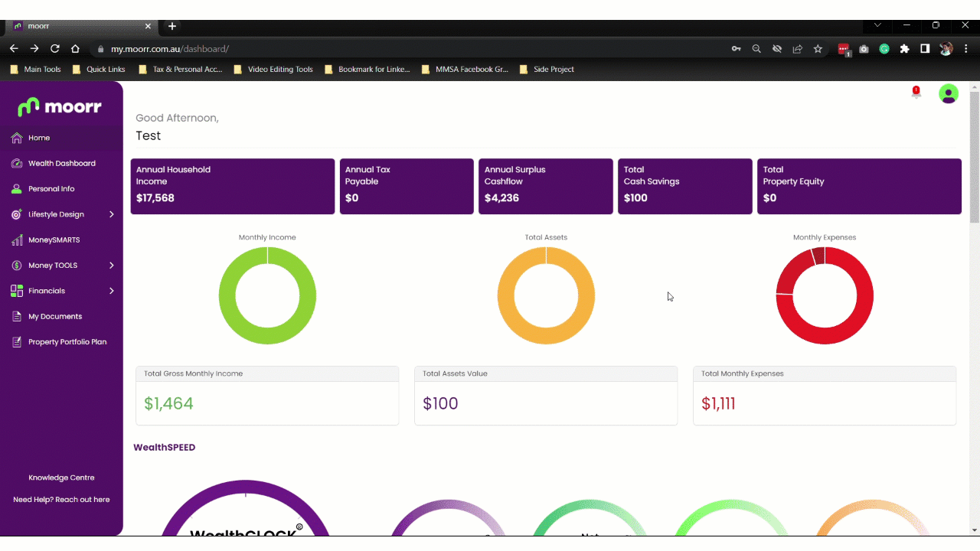Open the Chrome three-dot menu
The image size is (980, 551).
click(x=966, y=49)
